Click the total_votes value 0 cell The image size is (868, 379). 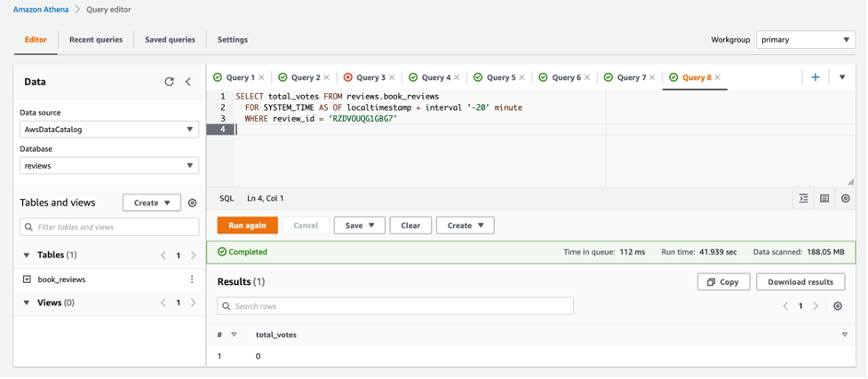[x=258, y=356]
